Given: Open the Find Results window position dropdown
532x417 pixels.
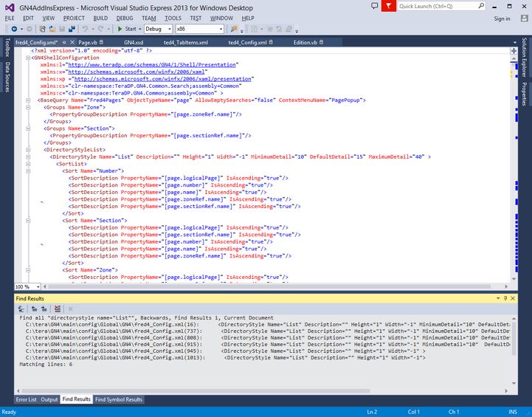Looking at the screenshot, I should click(498, 298).
